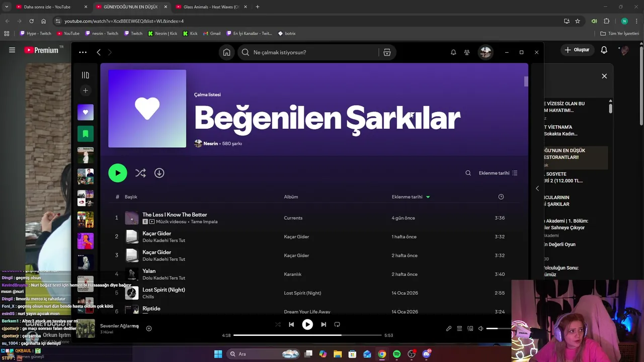Image resolution: width=644 pixels, height=362 pixels.
Task: Sort by the Başlık column header
Action: [x=131, y=197]
